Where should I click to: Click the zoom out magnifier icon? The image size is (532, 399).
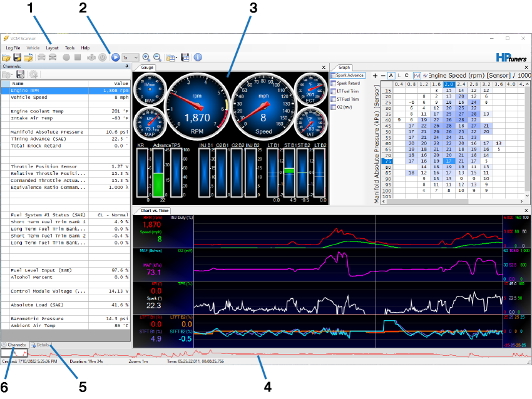(157, 58)
